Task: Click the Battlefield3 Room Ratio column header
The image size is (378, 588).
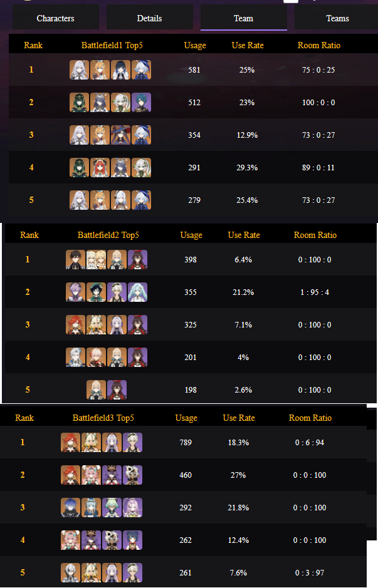Action: (x=310, y=418)
